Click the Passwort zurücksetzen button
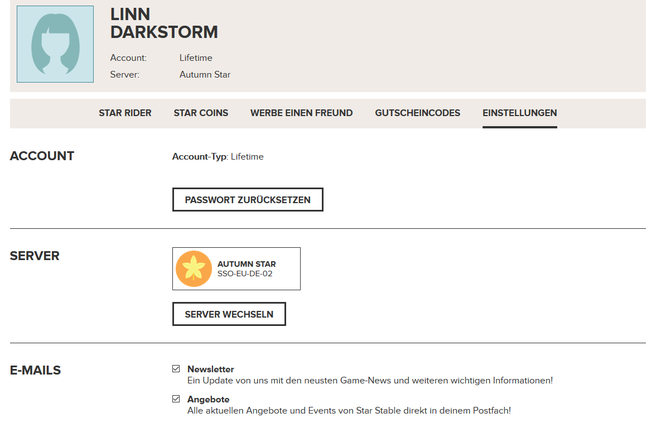This screenshot has width=666, height=432. 248,200
